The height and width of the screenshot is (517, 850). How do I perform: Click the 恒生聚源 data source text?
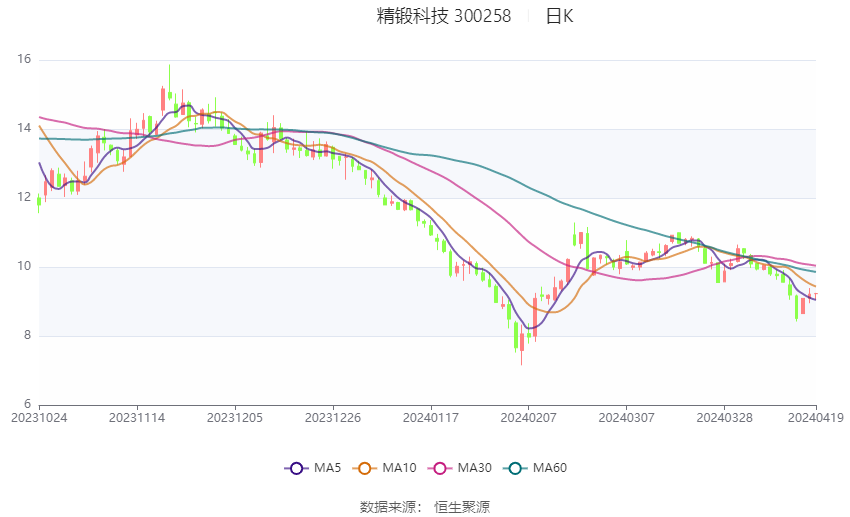click(x=462, y=507)
